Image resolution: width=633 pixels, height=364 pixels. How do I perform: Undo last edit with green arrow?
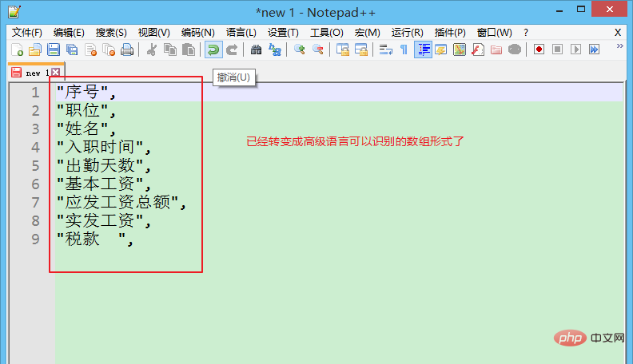(213, 49)
